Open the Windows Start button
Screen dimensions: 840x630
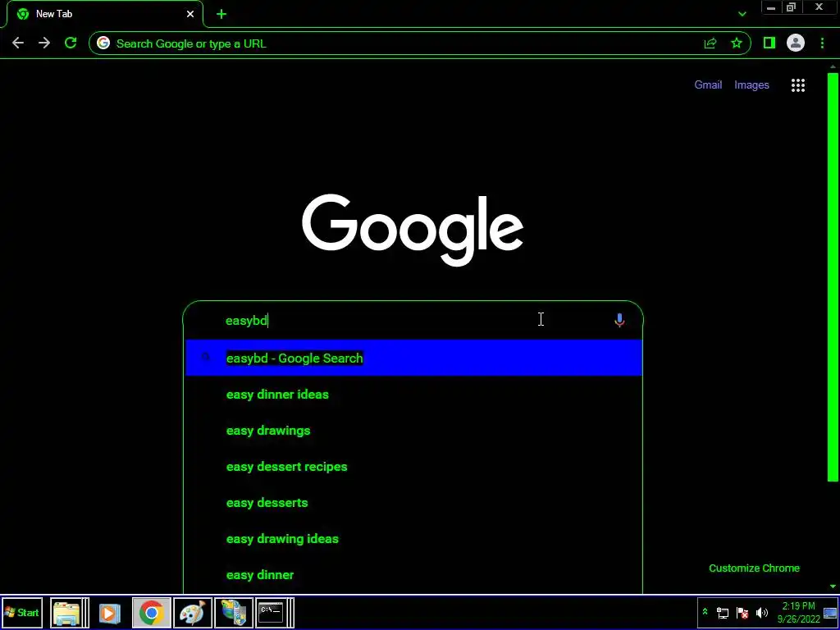[x=22, y=612]
